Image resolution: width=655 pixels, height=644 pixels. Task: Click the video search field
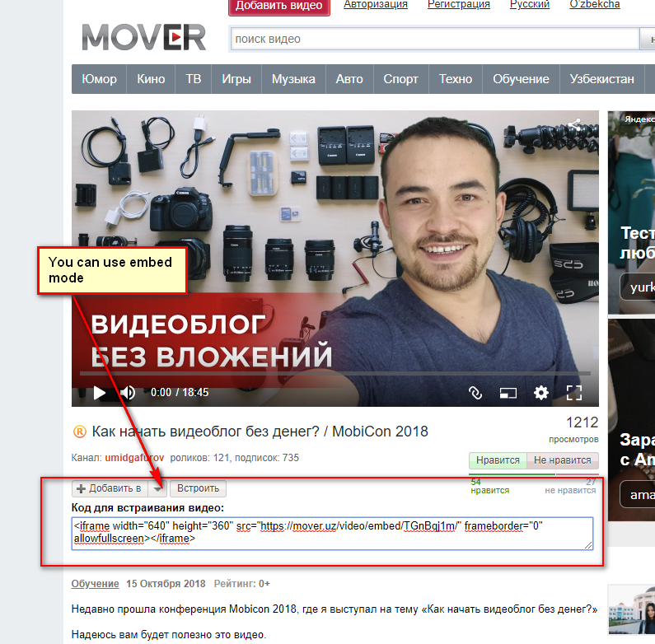pos(433,39)
